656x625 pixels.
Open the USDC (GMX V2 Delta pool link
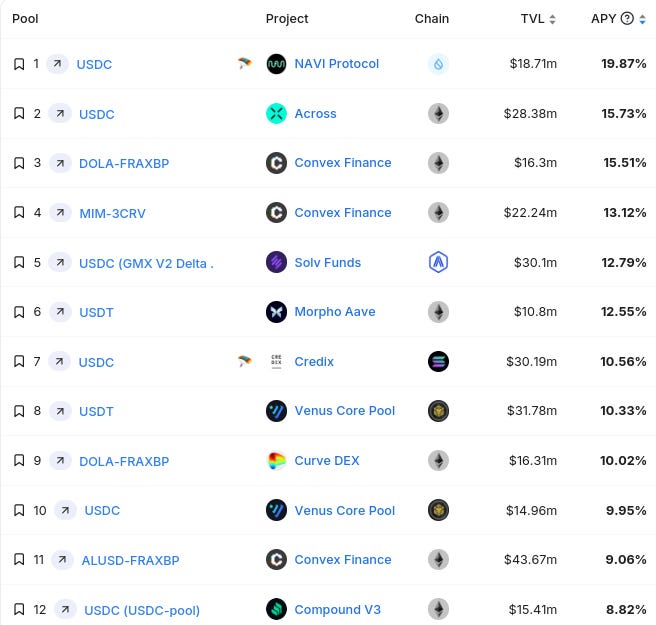click(146, 264)
